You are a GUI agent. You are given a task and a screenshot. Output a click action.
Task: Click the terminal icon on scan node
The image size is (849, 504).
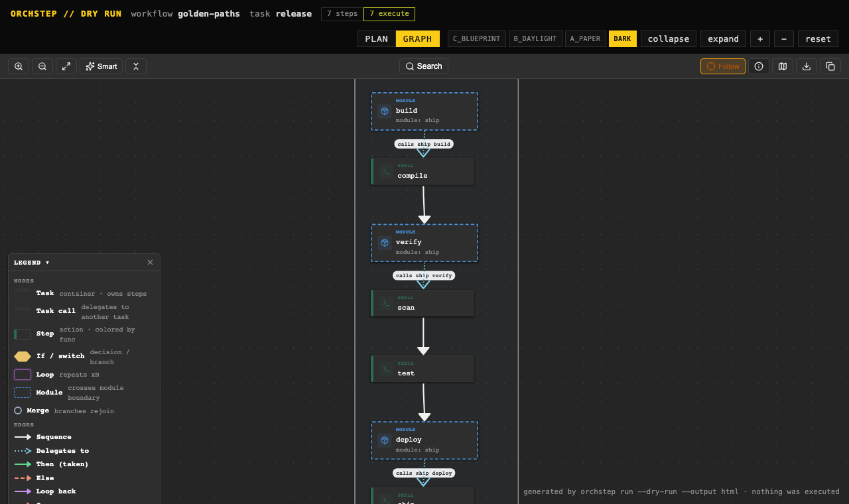click(x=386, y=303)
